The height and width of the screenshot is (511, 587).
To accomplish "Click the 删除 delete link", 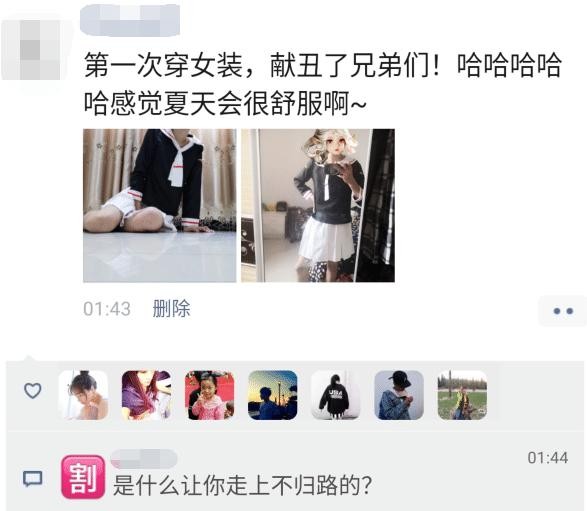I will (x=171, y=309).
